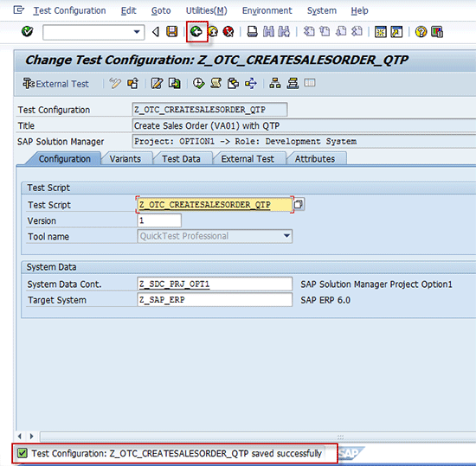Viewport: 476px width, 466px height.
Task: Click the stacked levels navigation icon
Action: [x=293, y=83]
